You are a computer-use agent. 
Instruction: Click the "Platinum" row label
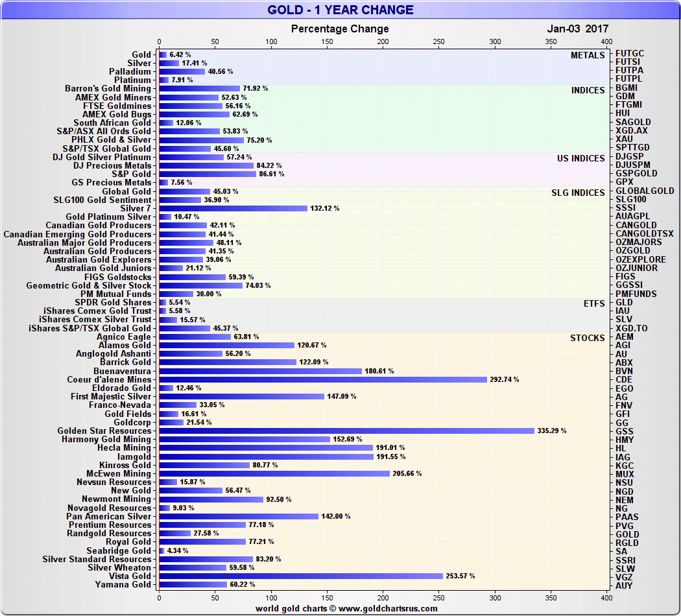pos(132,80)
